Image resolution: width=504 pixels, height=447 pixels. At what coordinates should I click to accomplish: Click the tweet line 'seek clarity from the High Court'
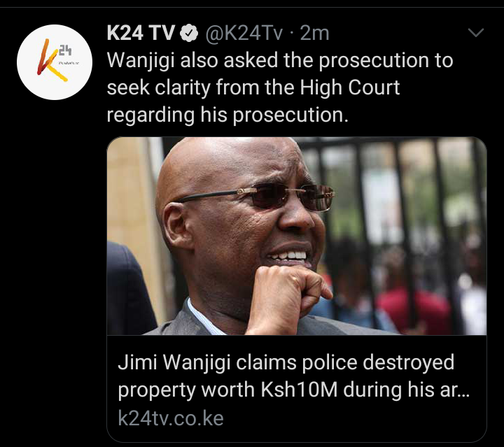coord(253,87)
